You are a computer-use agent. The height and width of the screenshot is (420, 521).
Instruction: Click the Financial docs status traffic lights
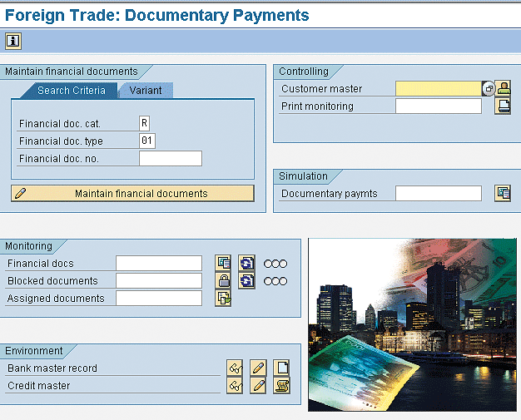coord(275,264)
